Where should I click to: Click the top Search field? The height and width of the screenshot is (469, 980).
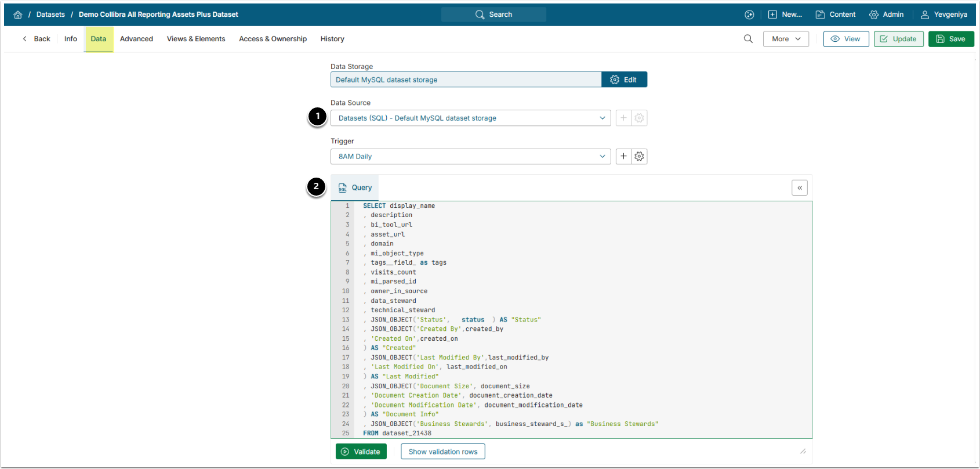(493, 15)
